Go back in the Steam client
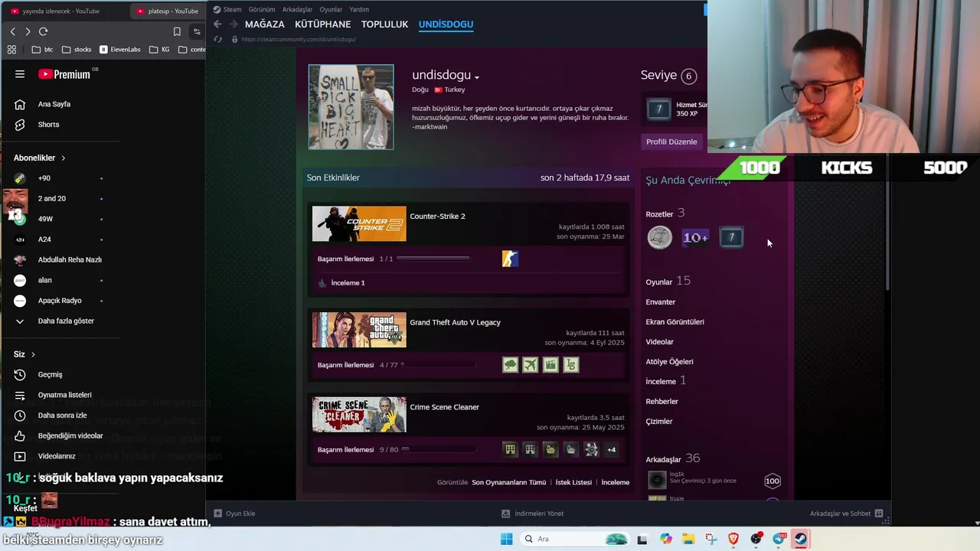 click(x=217, y=24)
